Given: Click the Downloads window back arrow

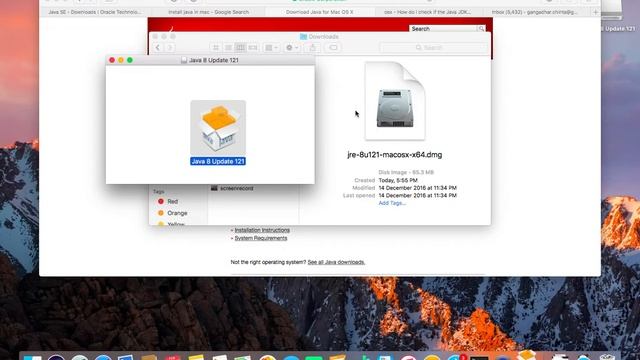Looking at the screenshot, I should [x=158, y=48].
